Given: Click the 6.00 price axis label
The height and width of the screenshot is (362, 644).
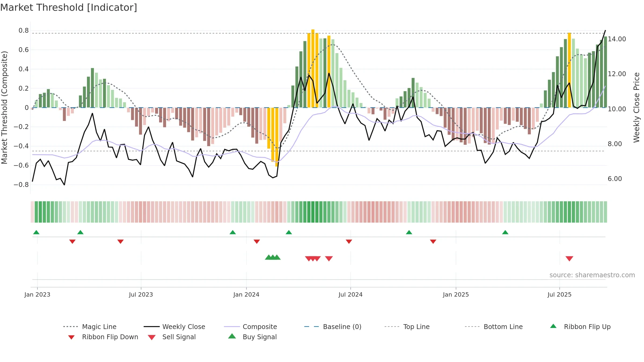Looking at the screenshot, I should tap(615, 179).
